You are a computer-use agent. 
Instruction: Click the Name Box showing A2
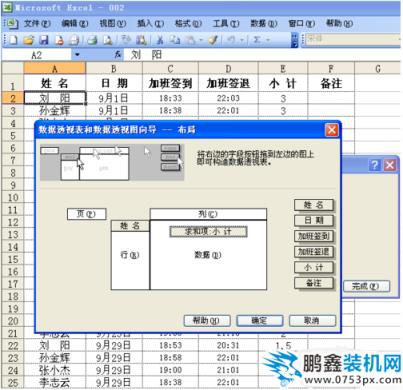37,55
